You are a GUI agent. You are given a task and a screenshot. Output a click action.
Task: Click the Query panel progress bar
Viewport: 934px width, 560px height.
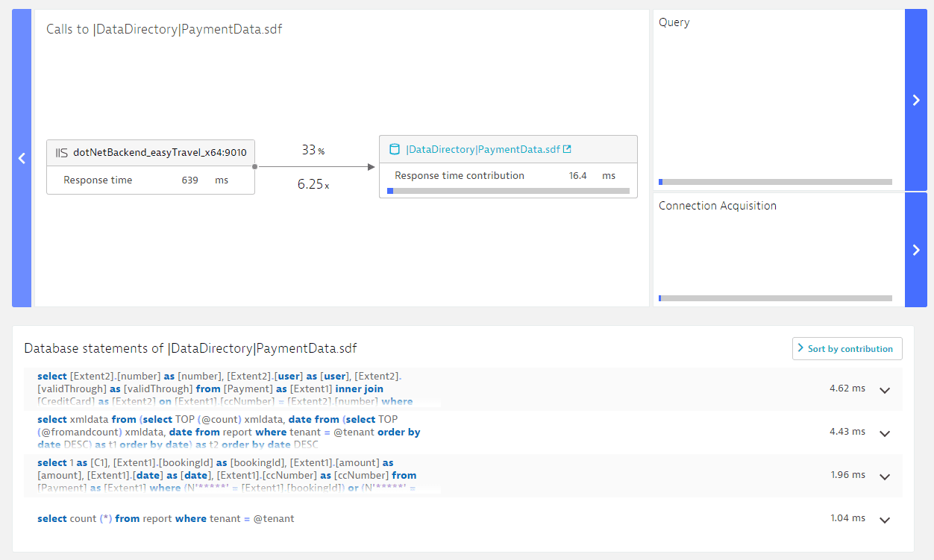click(x=775, y=182)
